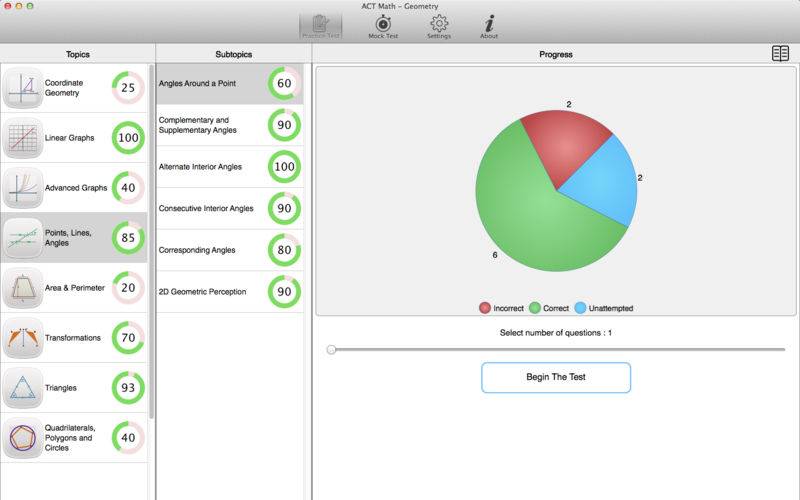800x500 pixels.
Task: Click the Angles Around a Point score 60
Action: pos(284,83)
